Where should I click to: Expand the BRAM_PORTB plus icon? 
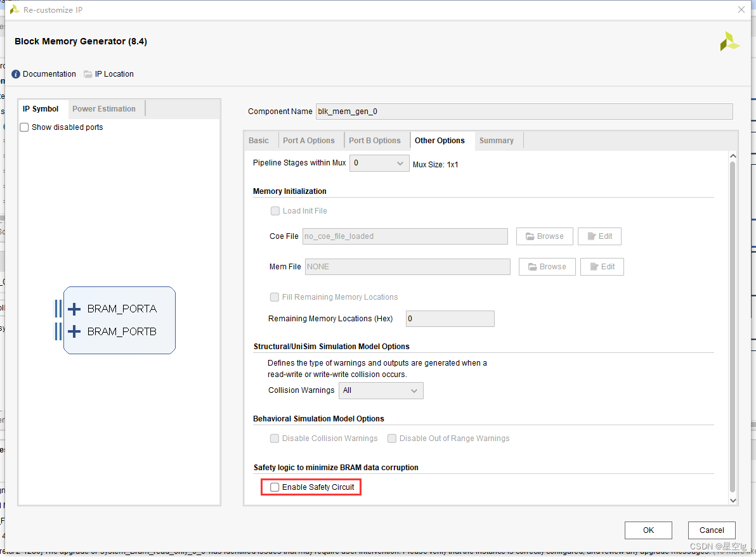pos(74,331)
